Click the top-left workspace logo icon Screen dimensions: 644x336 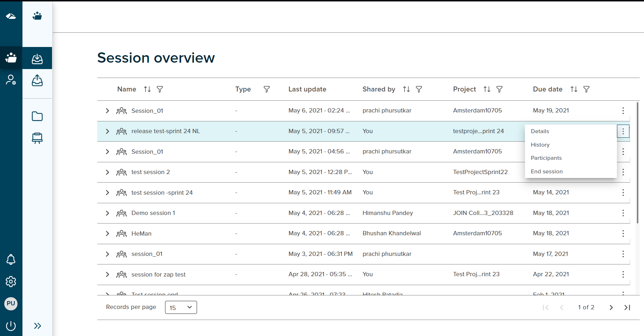tap(11, 16)
